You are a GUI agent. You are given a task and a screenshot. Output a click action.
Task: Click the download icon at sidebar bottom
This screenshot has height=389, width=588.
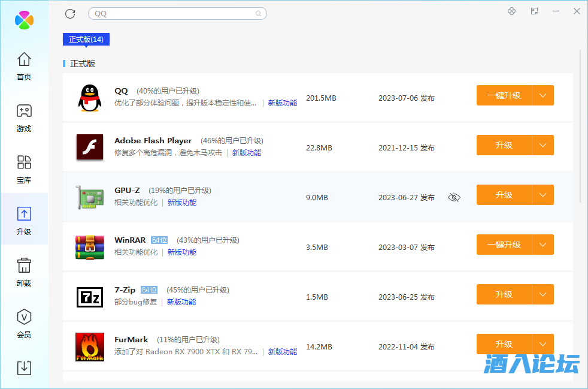24,367
